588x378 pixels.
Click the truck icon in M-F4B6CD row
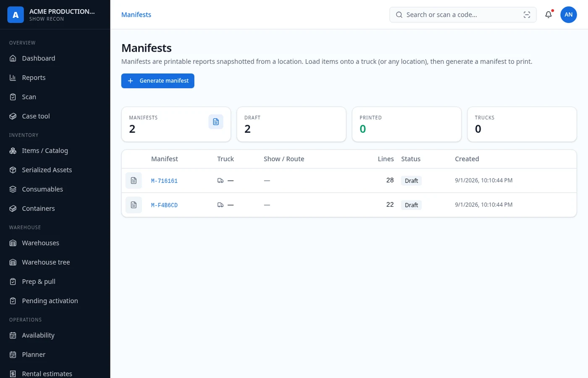tap(220, 205)
